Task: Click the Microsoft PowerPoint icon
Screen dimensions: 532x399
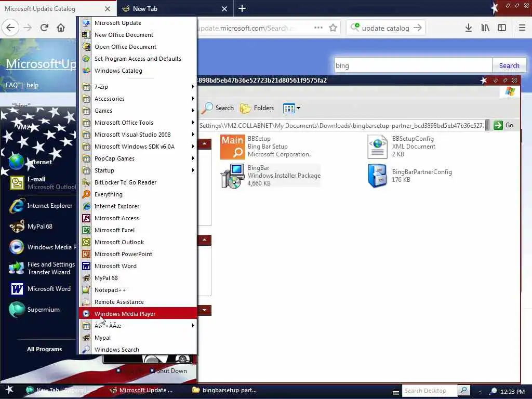Action: tap(87, 254)
